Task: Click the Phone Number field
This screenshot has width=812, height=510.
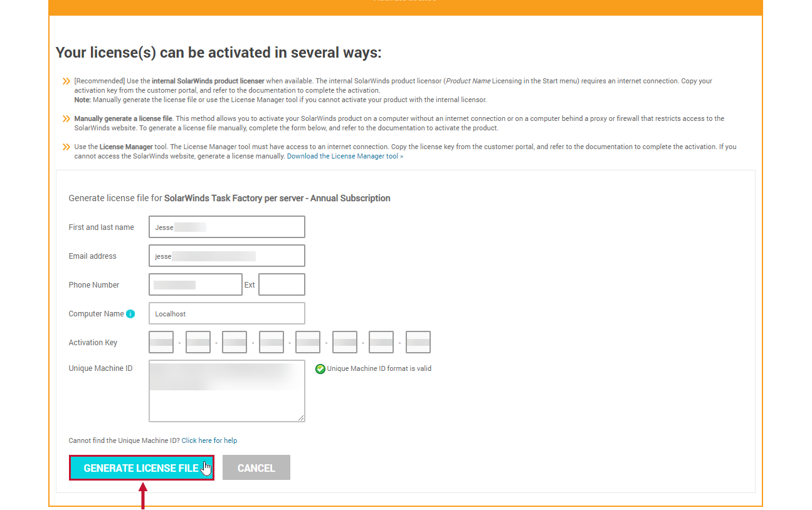Action: click(195, 284)
